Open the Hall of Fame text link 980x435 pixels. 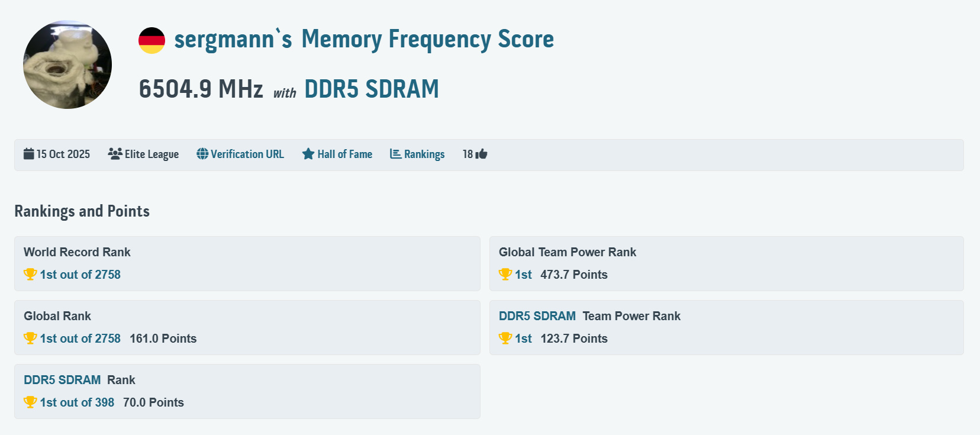click(x=344, y=154)
